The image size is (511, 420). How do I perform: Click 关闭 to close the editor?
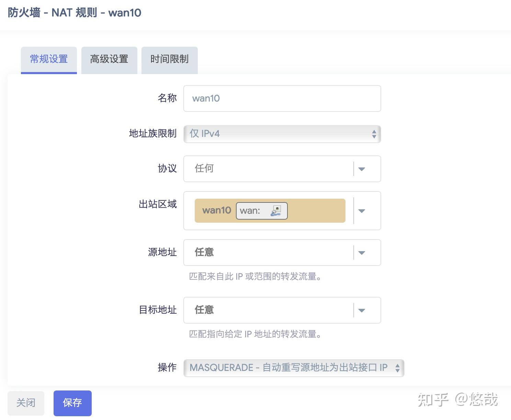click(26, 403)
